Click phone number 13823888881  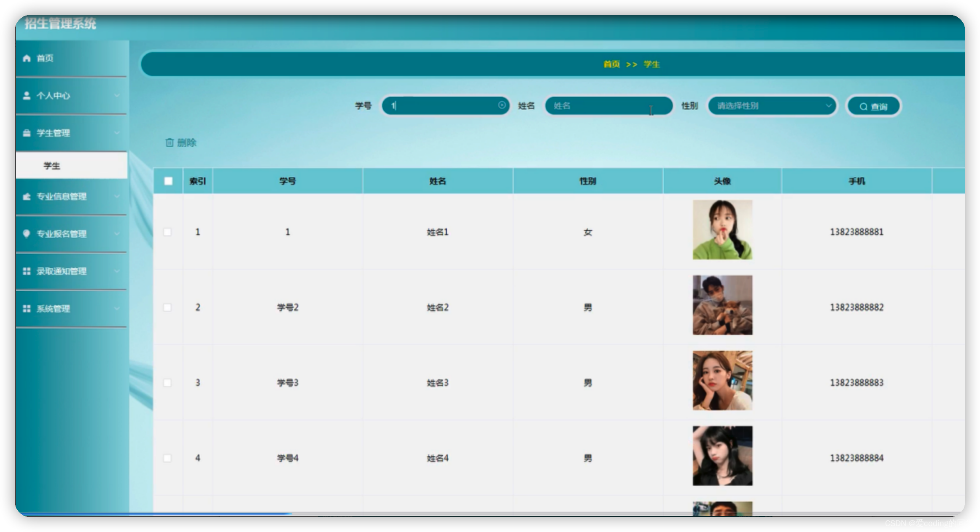[x=857, y=232]
